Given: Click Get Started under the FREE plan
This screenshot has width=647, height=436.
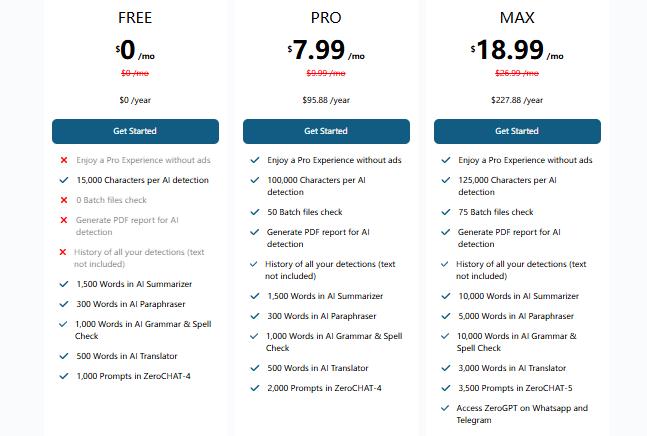Looking at the screenshot, I should pos(135,131).
